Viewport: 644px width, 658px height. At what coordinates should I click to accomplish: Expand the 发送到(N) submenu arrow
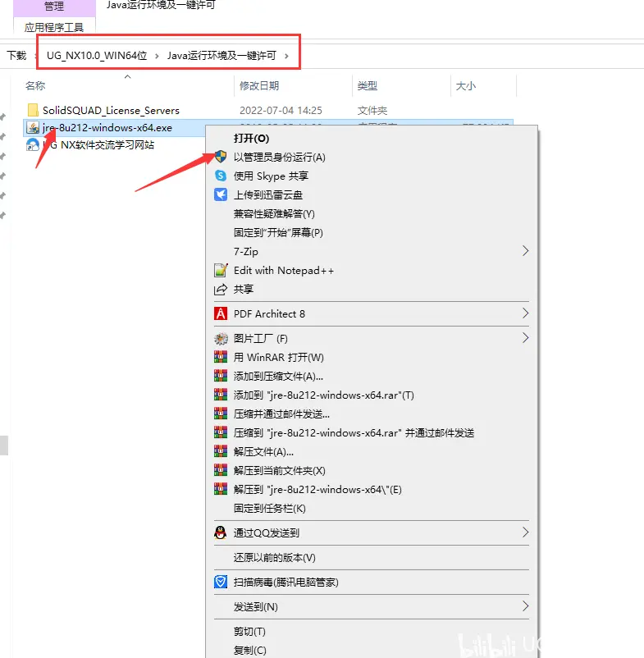click(x=525, y=606)
